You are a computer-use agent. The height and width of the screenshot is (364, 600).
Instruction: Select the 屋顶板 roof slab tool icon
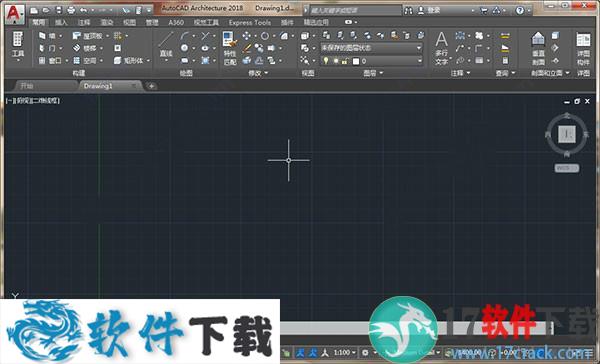tap(77, 36)
